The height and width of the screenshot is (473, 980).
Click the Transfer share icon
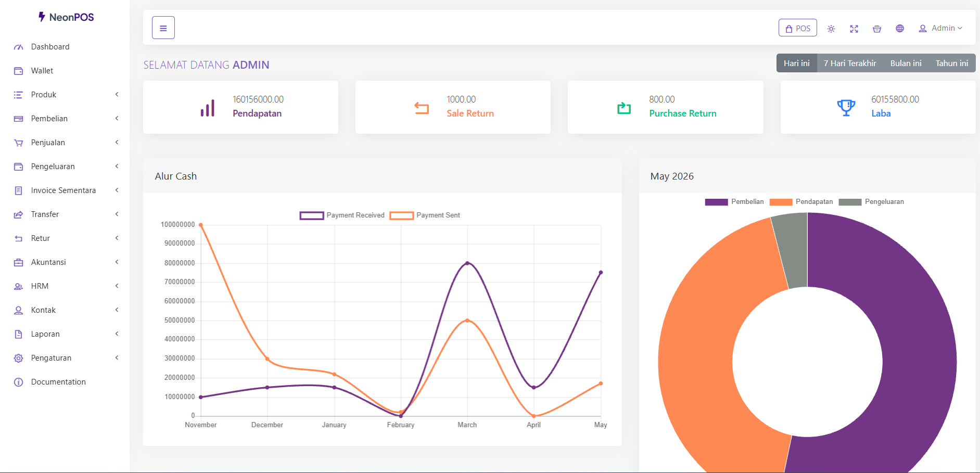pyautogui.click(x=18, y=214)
